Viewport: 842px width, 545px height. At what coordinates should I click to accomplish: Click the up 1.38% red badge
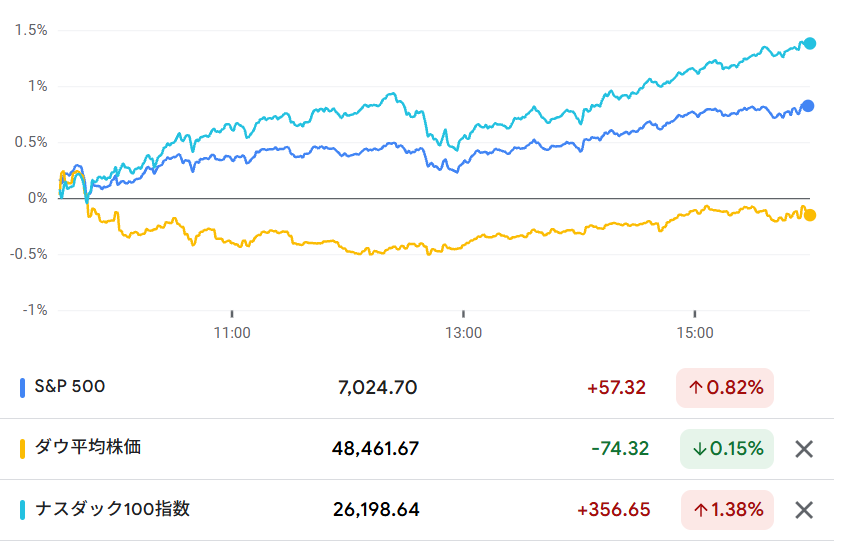point(727,510)
